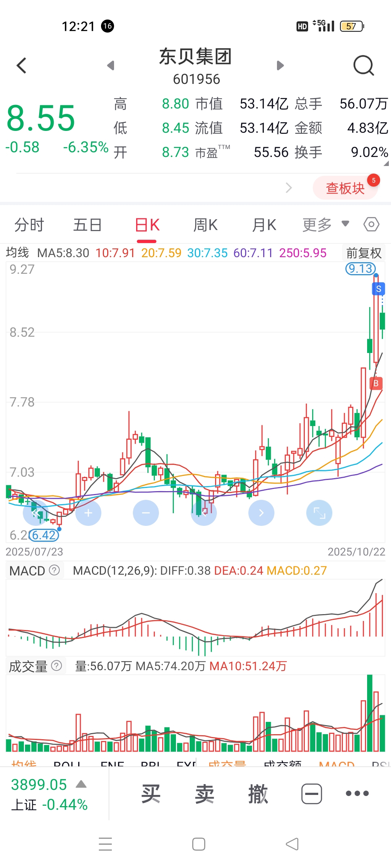The width and height of the screenshot is (391, 868).
Task: Tap the 60:7.11 moving average value
Action: coord(253,253)
